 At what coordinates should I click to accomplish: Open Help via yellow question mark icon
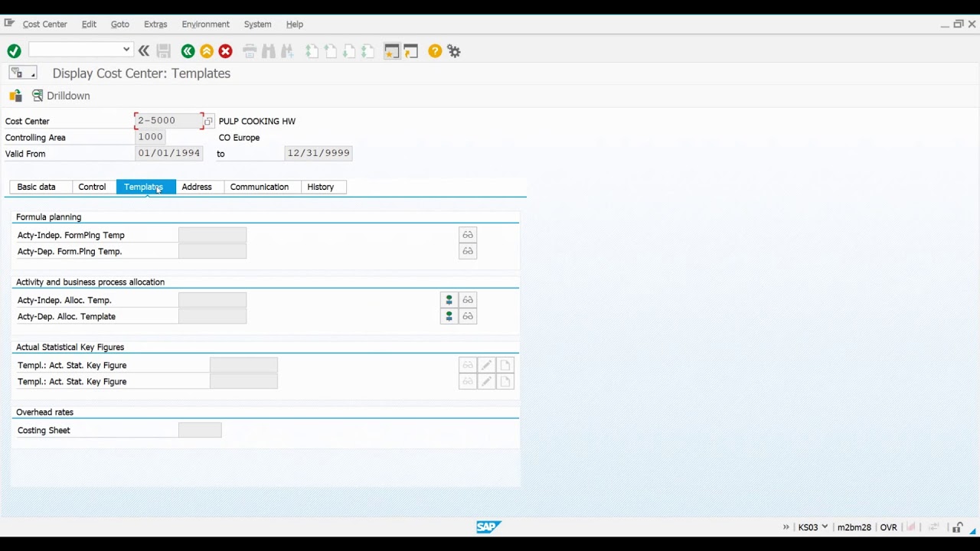coord(435,51)
